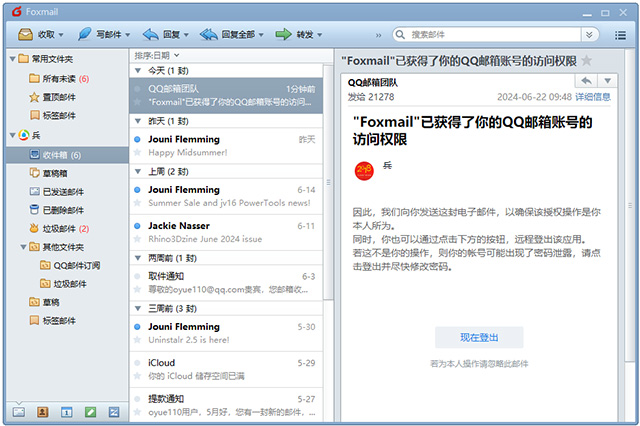The image size is (640, 426).
Task: Collapse the 昨天 (1 封) group
Action: (x=138, y=121)
